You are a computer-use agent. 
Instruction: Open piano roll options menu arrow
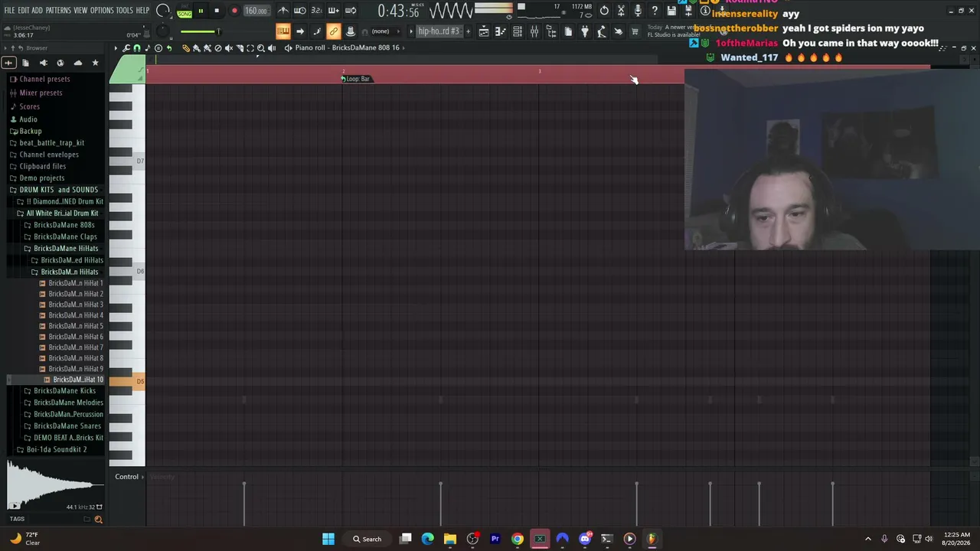point(116,48)
